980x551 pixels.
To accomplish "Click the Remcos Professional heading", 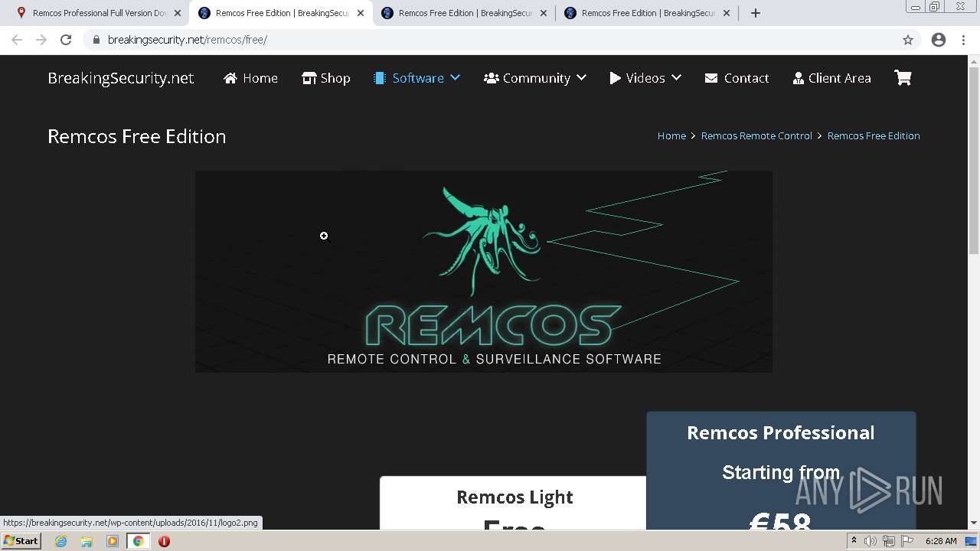I will pos(780,432).
